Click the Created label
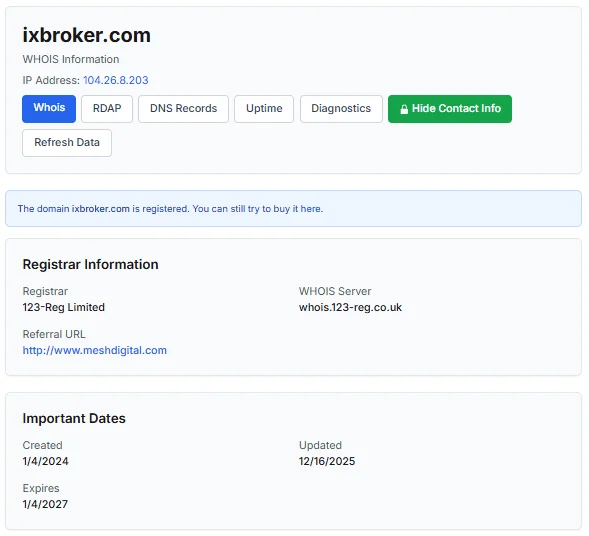The width and height of the screenshot is (589, 536). click(42, 445)
